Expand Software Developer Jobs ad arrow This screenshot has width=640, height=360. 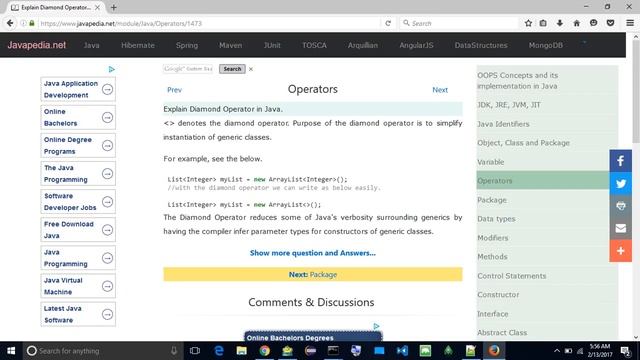point(107,202)
